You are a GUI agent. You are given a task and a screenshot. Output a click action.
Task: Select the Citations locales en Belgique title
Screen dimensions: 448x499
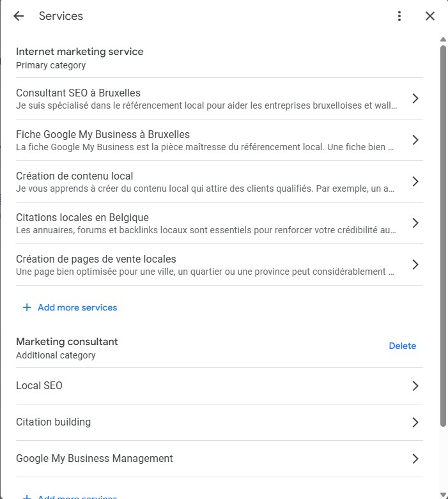pyautogui.click(x=82, y=217)
